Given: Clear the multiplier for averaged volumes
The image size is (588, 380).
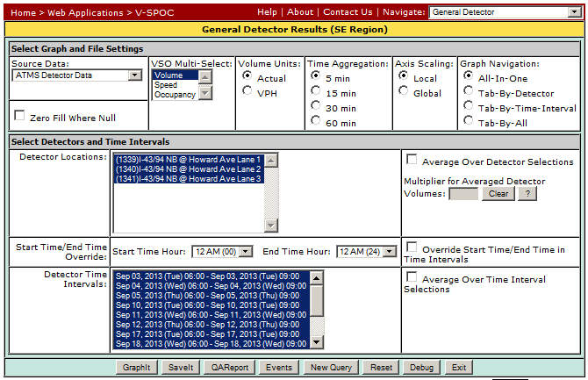Looking at the screenshot, I should (497, 194).
